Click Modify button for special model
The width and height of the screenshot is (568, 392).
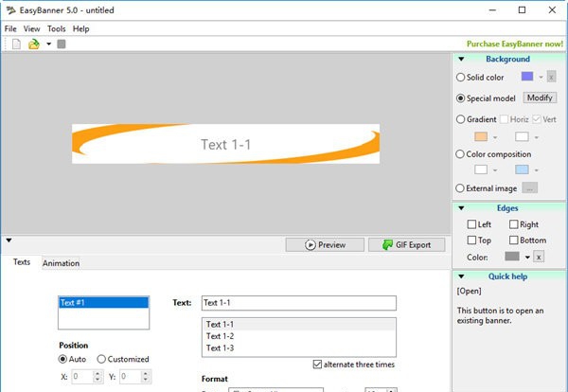pos(540,98)
